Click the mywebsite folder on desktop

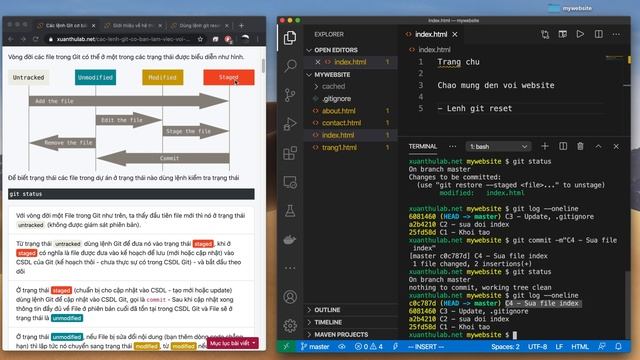tap(570, 8)
